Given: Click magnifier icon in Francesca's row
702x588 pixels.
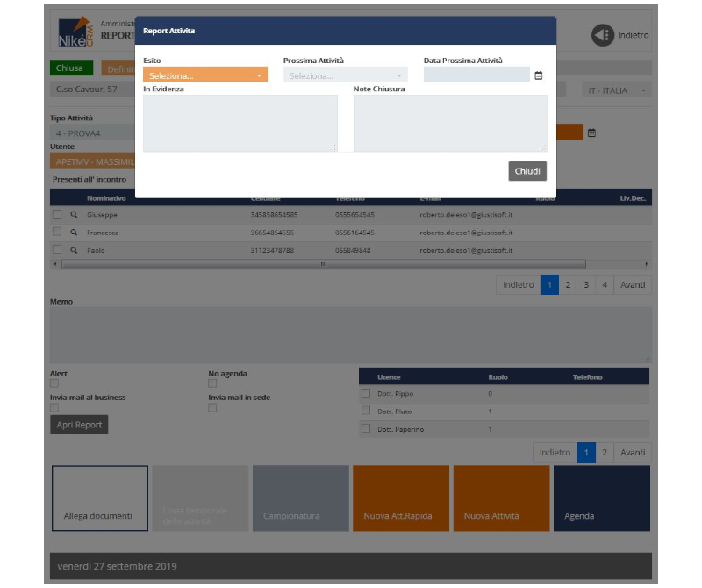Looking at the screenshot, I should tap(74, 233).
